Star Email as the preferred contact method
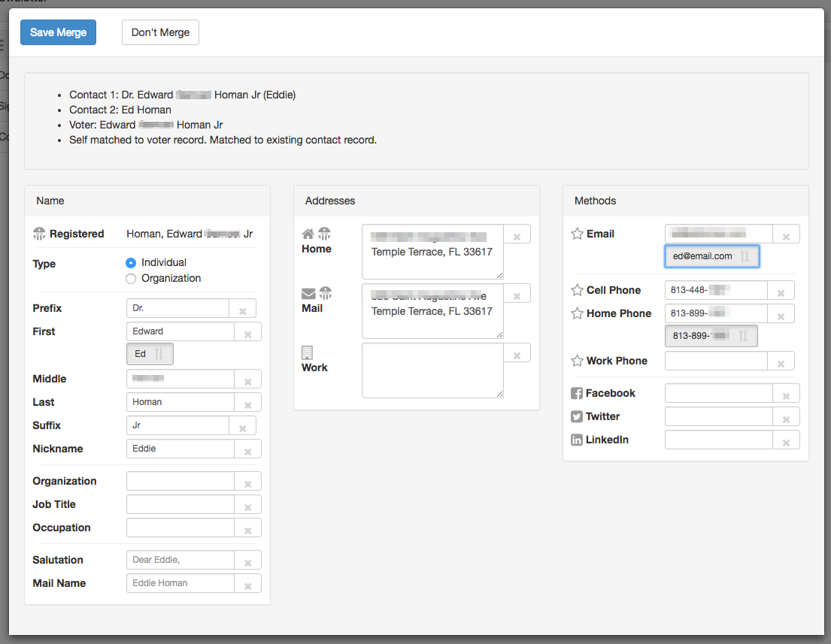 pyautogui.click(x=576, y=233)
